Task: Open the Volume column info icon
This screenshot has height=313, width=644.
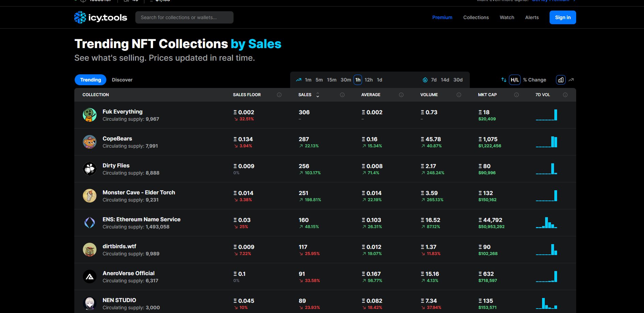Action: 459,95
